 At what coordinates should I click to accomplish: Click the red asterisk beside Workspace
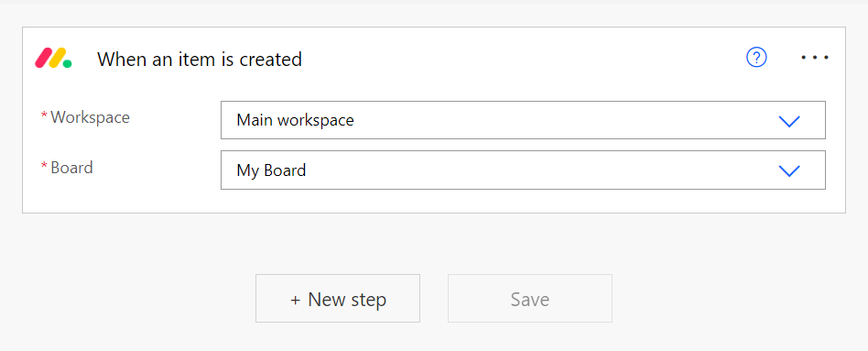(44, 116)
